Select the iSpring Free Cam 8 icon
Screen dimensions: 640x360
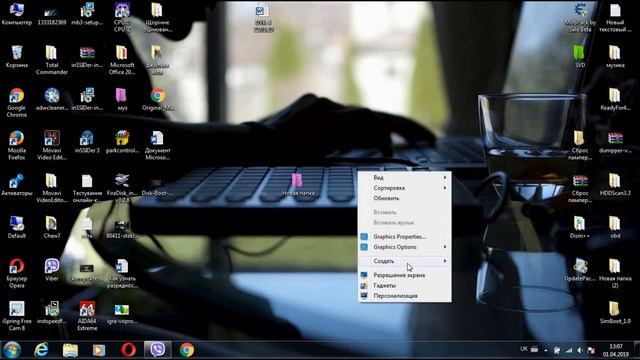16,316
